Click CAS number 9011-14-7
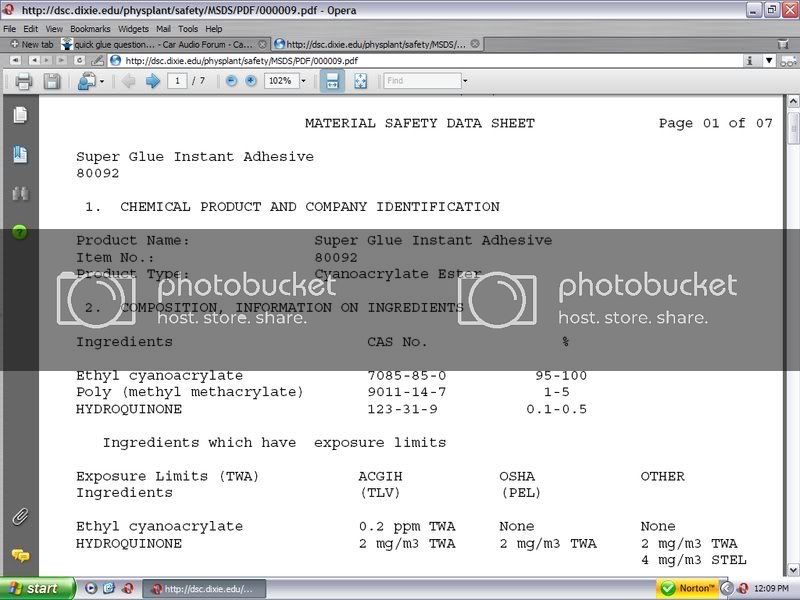Screen dimensions: 800x600 coord(407,392)
